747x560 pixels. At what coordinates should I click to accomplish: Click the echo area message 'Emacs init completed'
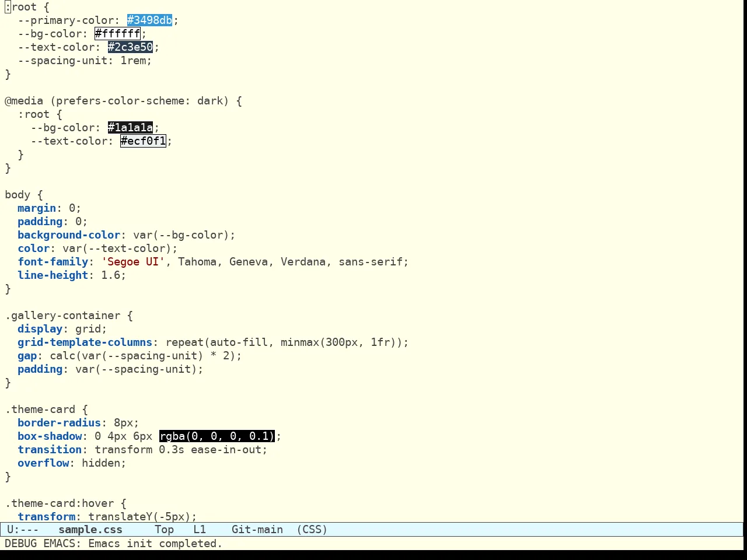pos(155,544)
